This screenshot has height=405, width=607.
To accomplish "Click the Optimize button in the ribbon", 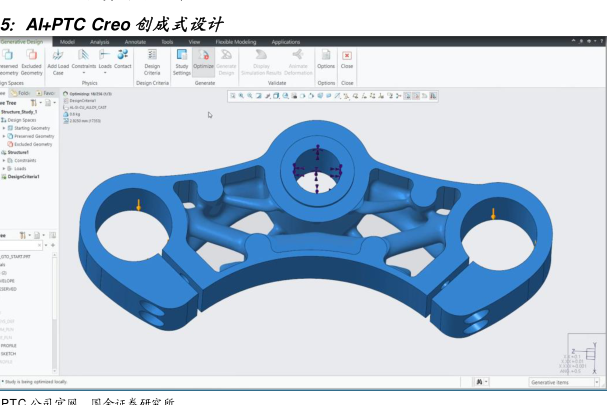I will 203,61.
